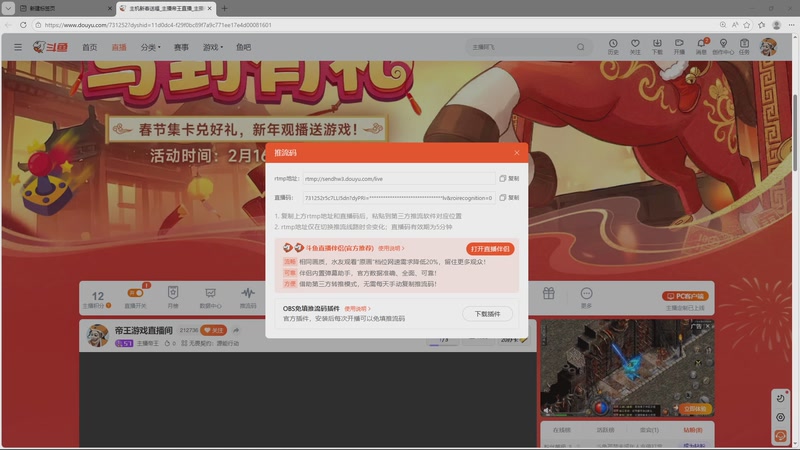Click the rtmp地址 text field
The height and width of the screenshot is (450, 800).
(x=398, y=179)
